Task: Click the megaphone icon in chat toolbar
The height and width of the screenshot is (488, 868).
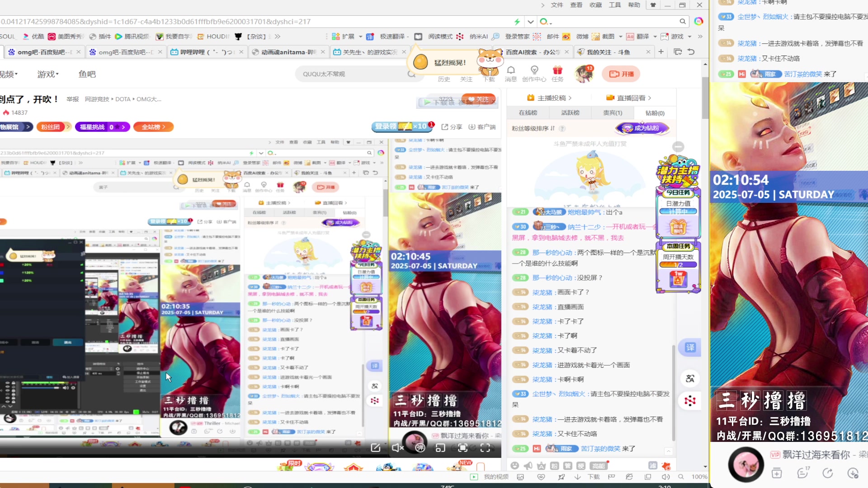Action: 528,466
